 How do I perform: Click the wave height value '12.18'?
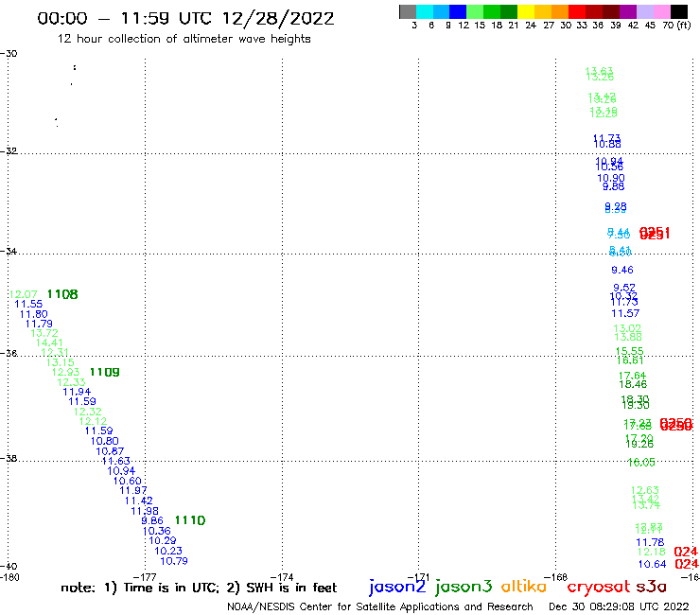coord(652,552)
